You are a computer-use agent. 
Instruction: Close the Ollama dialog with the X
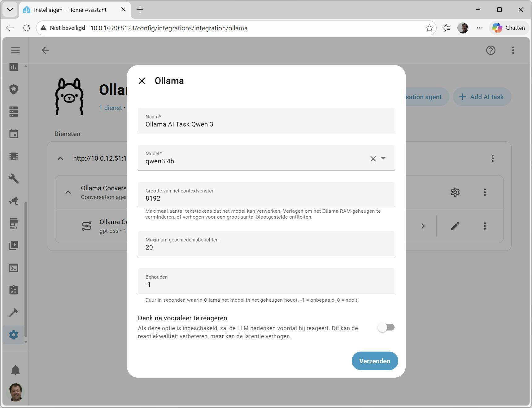(142, 81)
